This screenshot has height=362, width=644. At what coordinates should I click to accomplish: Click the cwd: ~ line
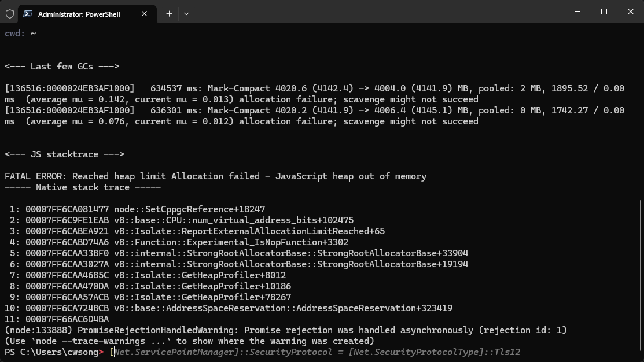tap(21, 34)
